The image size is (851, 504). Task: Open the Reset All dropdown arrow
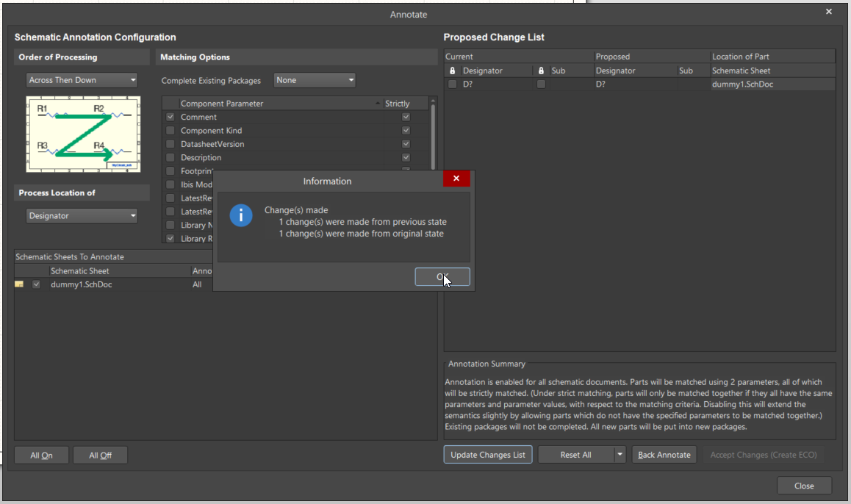coord(620,455)
